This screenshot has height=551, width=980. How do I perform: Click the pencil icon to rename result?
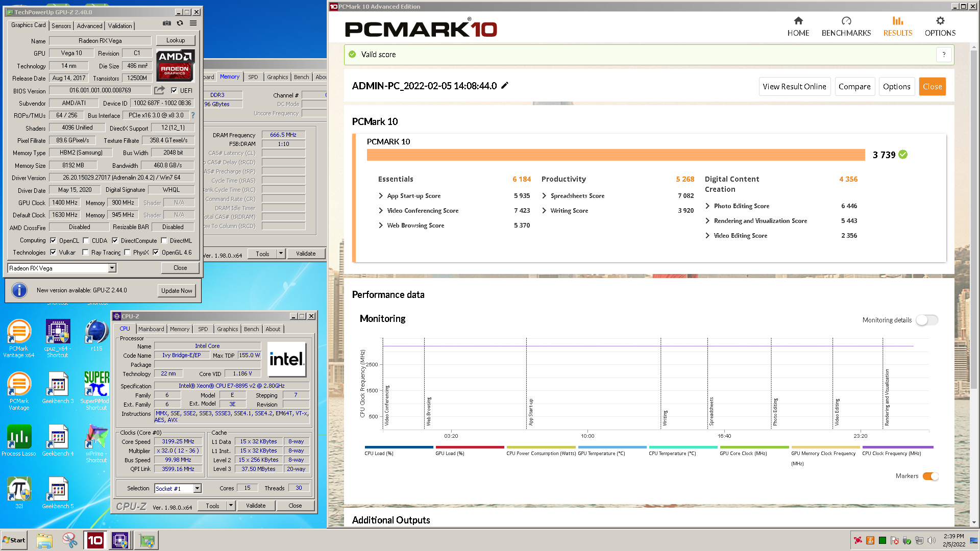[x=505, y=86]
